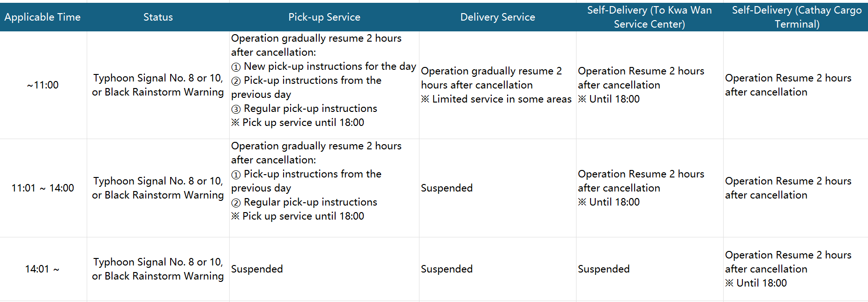Click circled 2 Regular pick-up instructions, second row
The image size is (868, 302).
coord(304,202)
